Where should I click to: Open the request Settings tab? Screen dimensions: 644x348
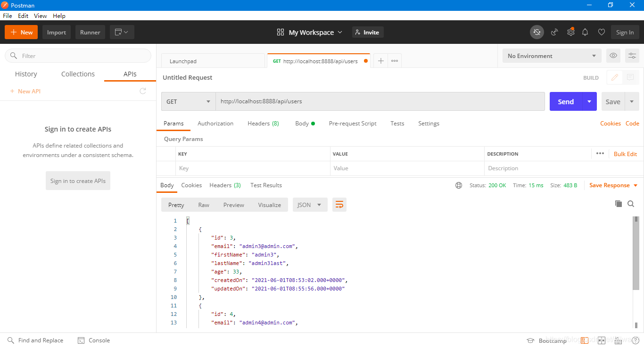tap(429, 124)
